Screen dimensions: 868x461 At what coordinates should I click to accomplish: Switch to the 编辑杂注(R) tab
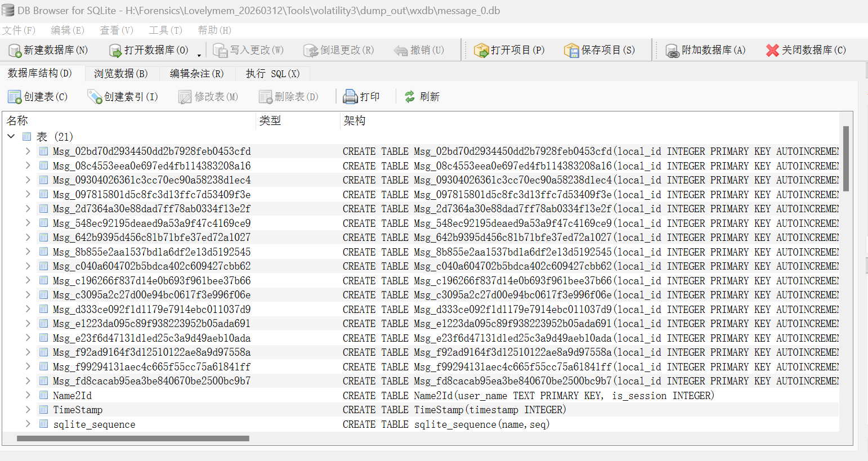click(x=197, y=74)
